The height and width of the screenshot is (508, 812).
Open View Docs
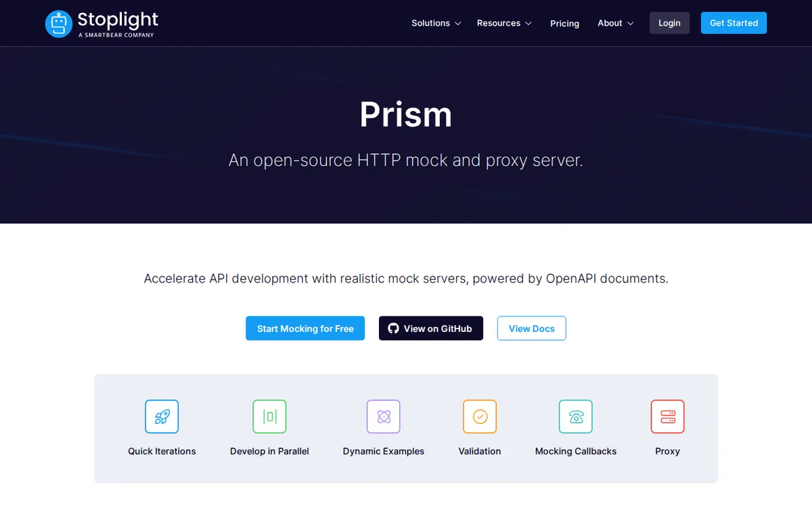click(532, 329)
